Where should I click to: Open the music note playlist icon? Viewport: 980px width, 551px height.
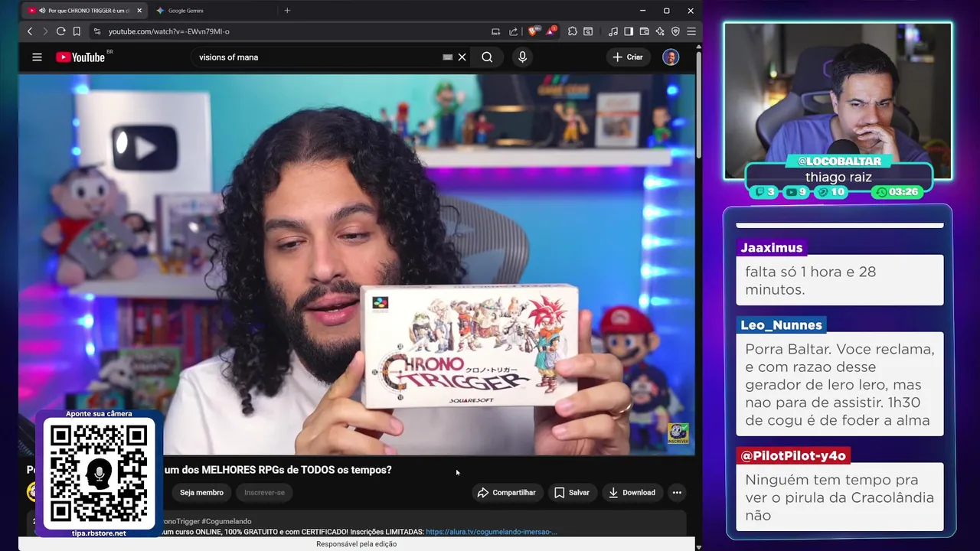(x=613, y=31)
